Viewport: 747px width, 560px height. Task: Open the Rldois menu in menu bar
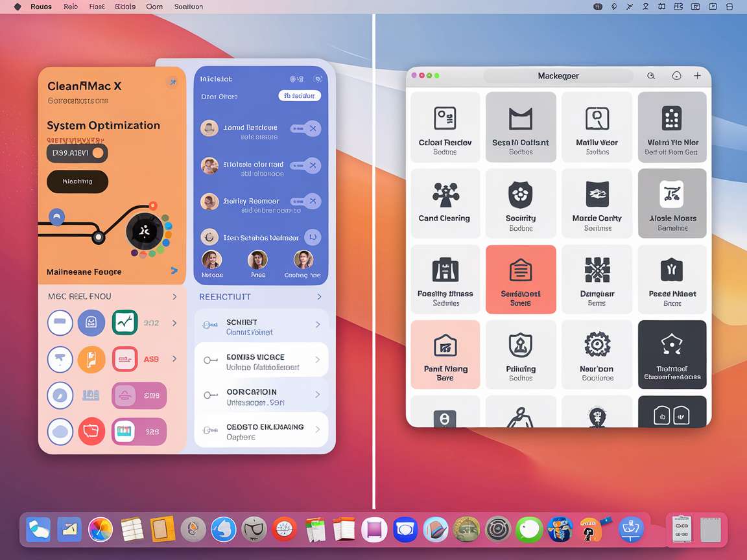coord(125,6)
